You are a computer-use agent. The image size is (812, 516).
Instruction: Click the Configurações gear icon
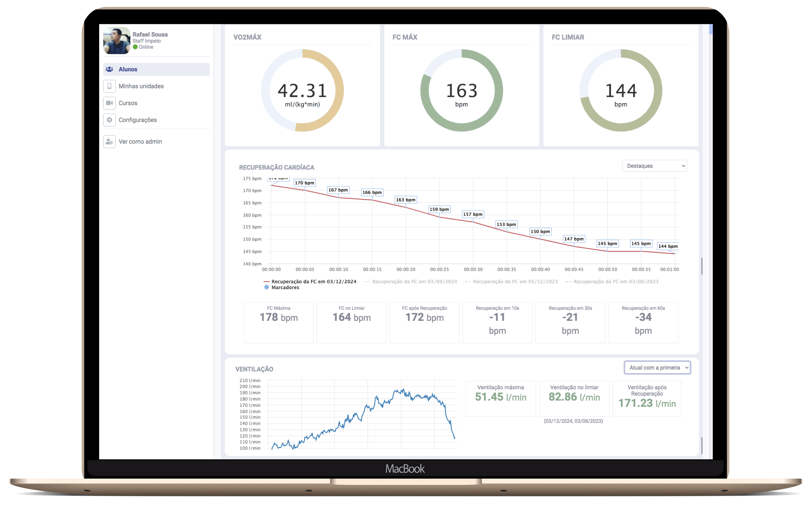point(109,120)
